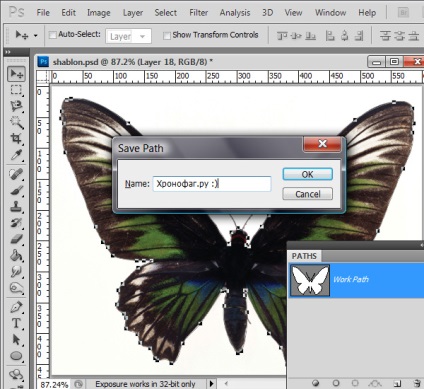
Task: Click the horizontal scrollbar left arrow
Action: pos(226,384)
